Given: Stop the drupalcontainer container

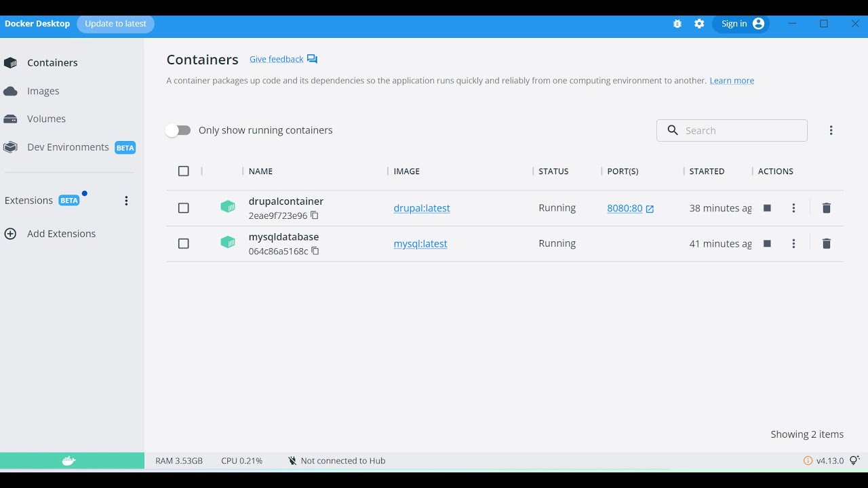Looking at the screenshot, I should 767,208.
